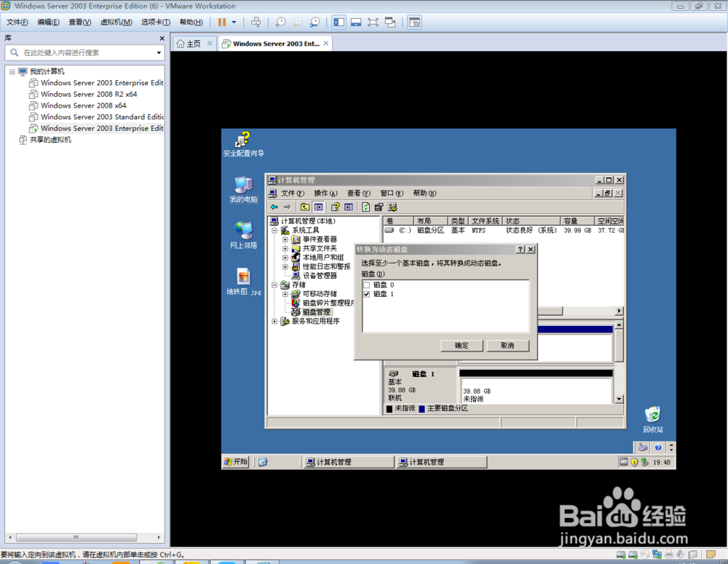
Task: Send Ctrl+Alt+Del to the VM
Action: click(x=256, y=23)
